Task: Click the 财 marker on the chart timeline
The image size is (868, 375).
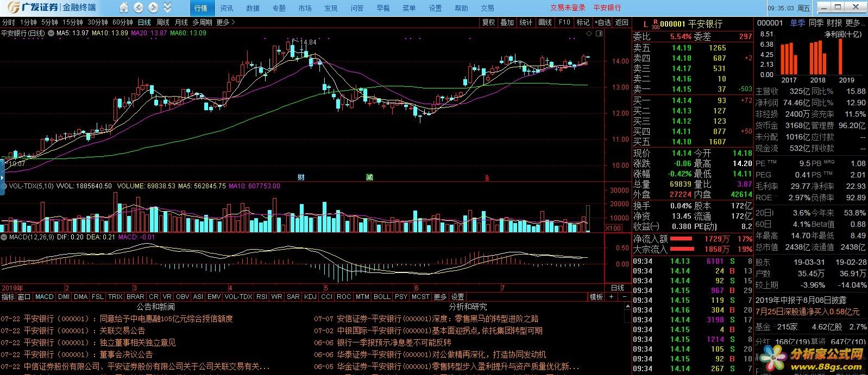Action: tap(301, 177)
